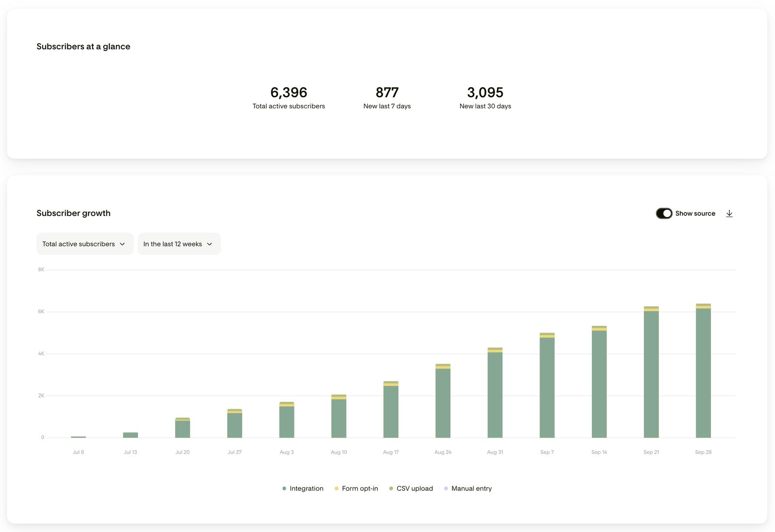This screenshot has height=532, width=775.
Task: Click the 3,095 new last 30 days value
Action: click(485, 92)
